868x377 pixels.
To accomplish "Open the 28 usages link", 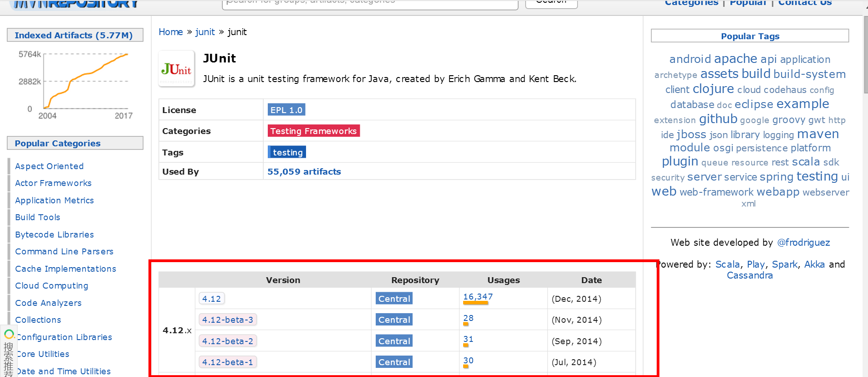I will pos(468,318).
